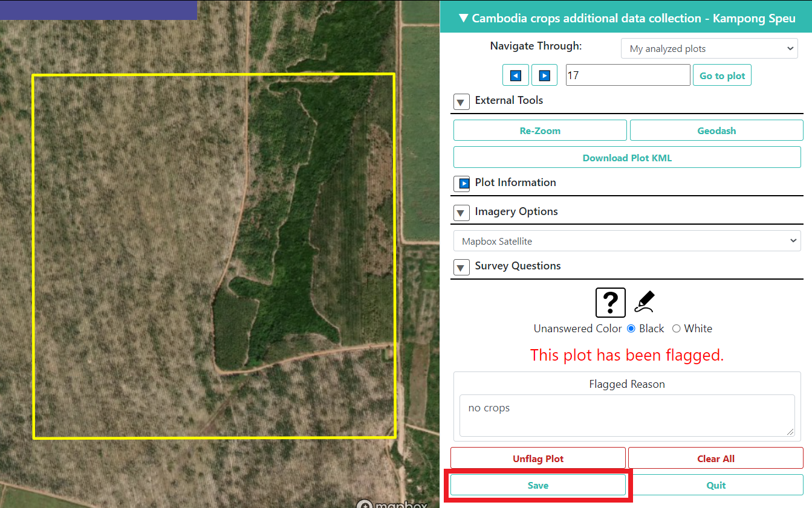Collapse the External Tools section
Image resolution: width=812 pixels, height=508 pixels.
461,101
